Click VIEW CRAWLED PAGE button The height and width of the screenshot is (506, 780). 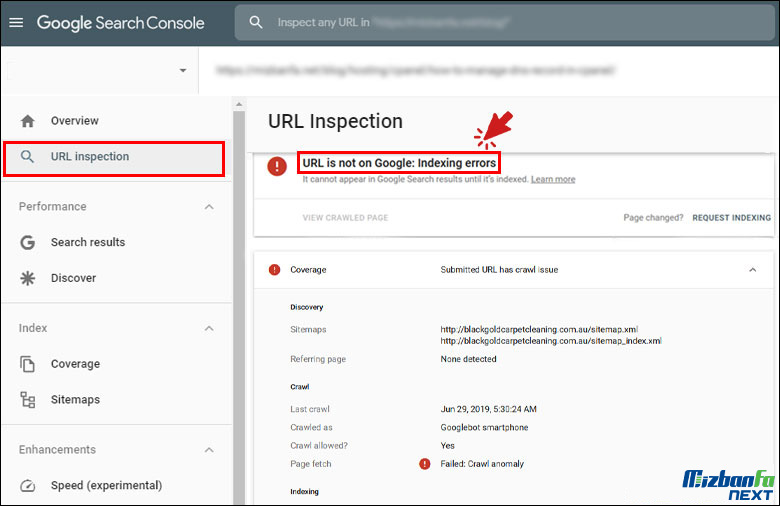coord(345,218)
